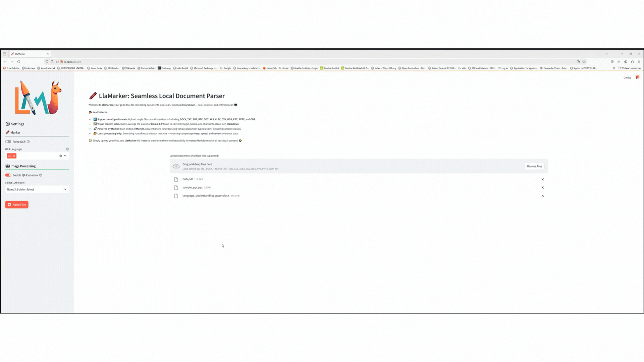644x362 pixels.
Task: Remove sample_ppt.ppt from uploaded files
Action: click(542, 188)
